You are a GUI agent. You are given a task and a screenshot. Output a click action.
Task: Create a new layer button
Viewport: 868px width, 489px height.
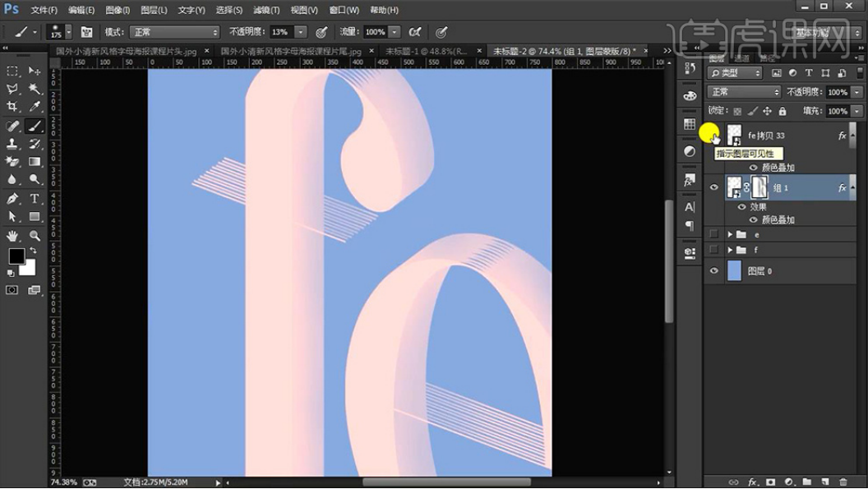coord(824,482)
